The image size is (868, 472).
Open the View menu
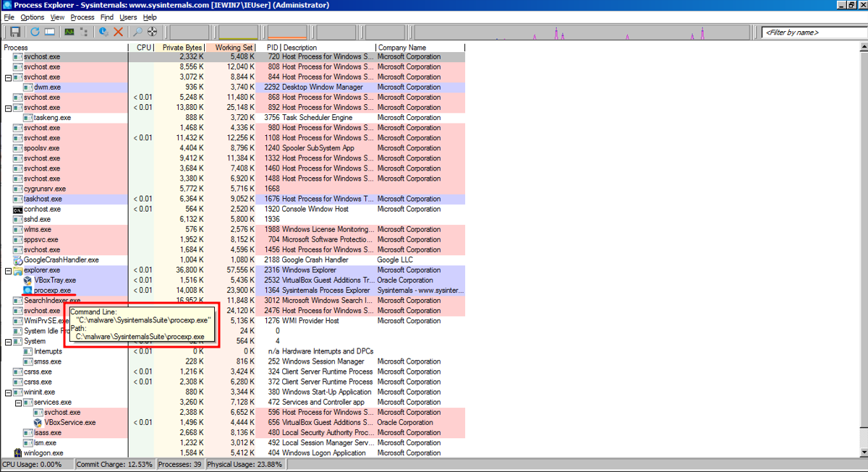(57, 17)
